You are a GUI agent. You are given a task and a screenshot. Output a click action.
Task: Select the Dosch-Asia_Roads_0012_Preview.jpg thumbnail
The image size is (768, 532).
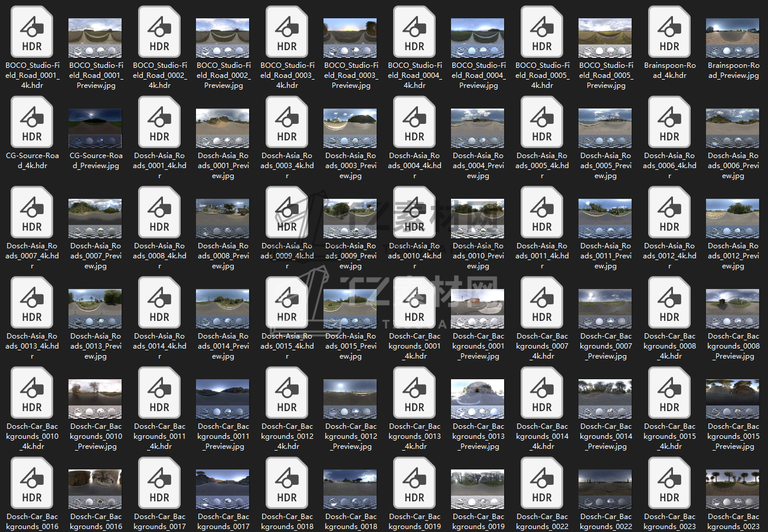[733, 218]
